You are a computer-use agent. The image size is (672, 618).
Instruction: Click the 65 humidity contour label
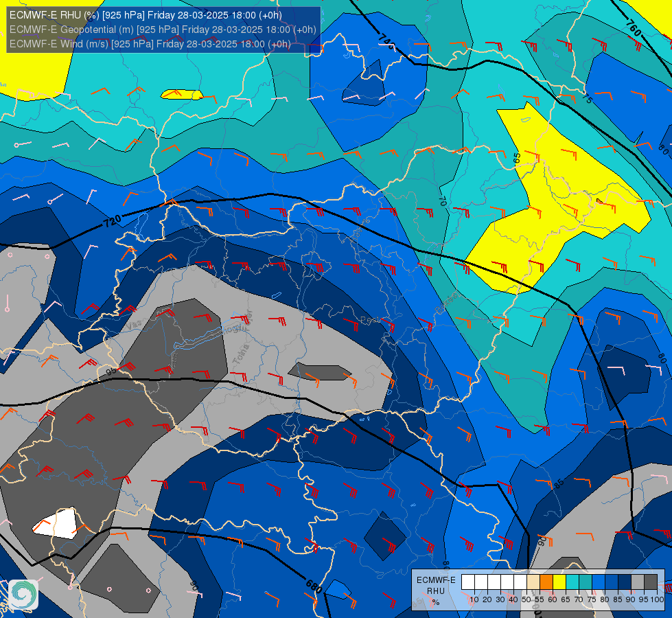(517, 158)
